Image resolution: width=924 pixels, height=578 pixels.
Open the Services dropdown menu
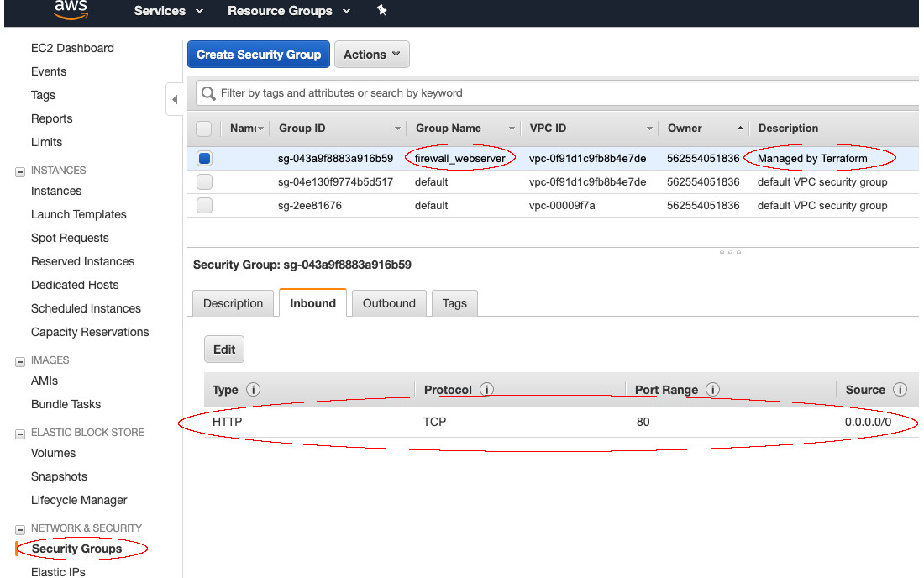pyautogui.click(x=168, y=11)
